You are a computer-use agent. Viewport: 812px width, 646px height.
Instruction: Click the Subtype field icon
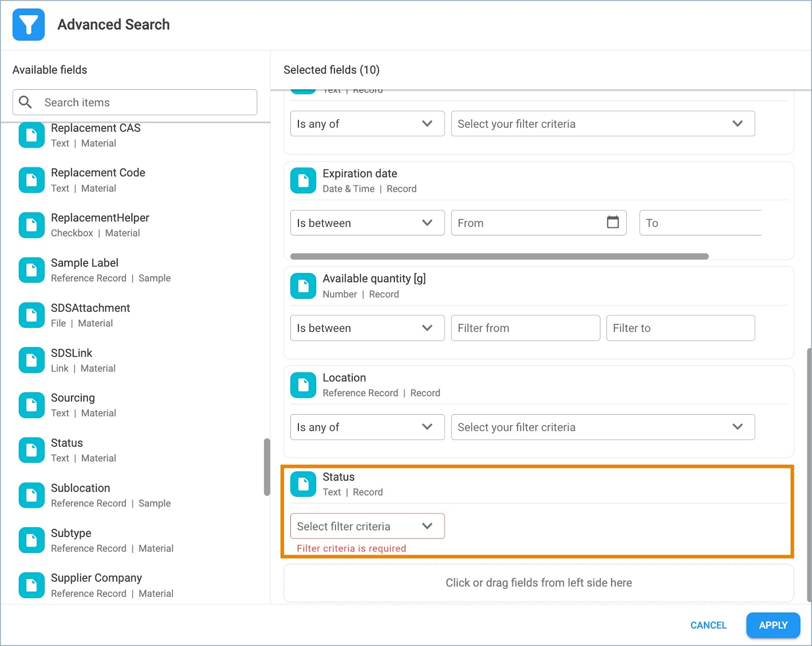point(31,540)
